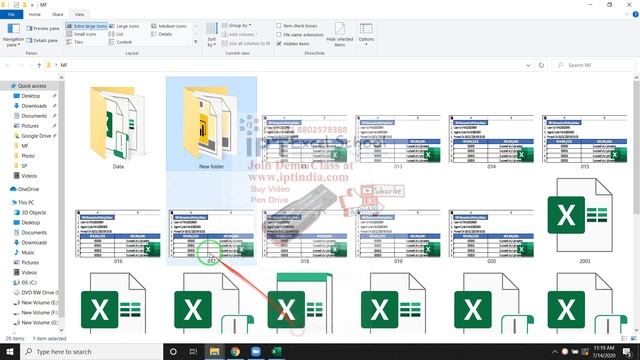The image size is (640, 360).
Task: Select Small icons layout
Action: (x=81, y=34)
